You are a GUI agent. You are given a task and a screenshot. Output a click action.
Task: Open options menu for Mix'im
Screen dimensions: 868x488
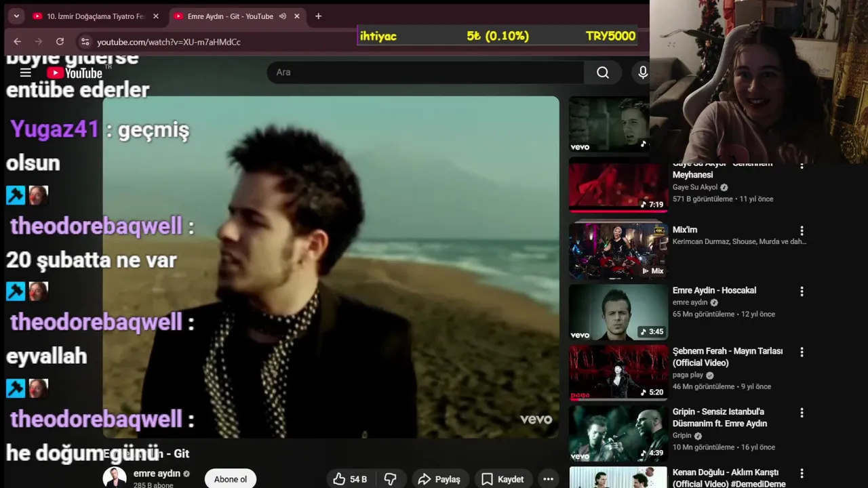tap(802, 231)
